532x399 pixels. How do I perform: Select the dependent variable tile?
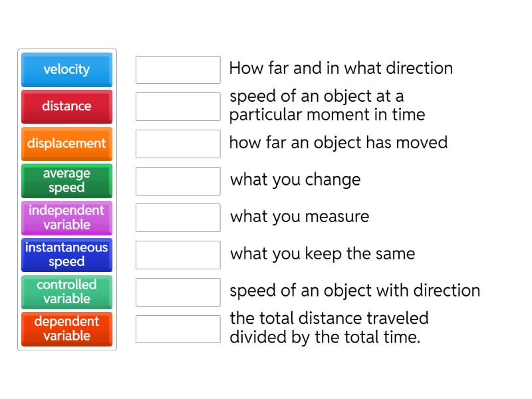[x=66, y=329]
